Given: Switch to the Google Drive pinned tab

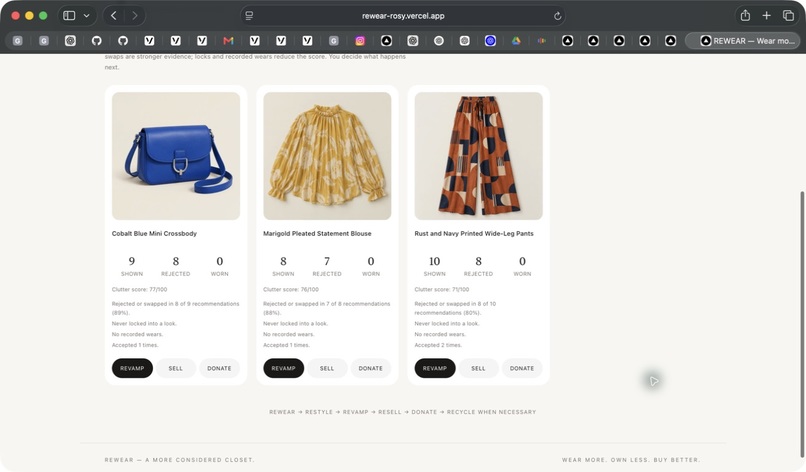Looking at the screenshot, I should tap(516, 41).
